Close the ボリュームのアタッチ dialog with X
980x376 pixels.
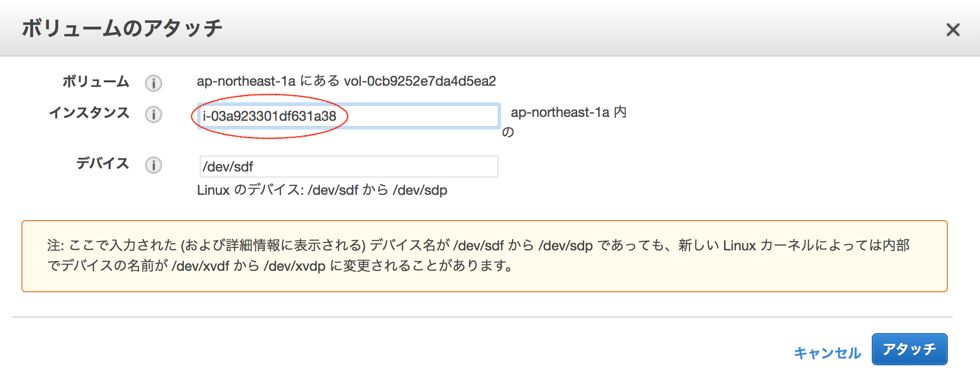pyautogui.click(x=953, y=30)
